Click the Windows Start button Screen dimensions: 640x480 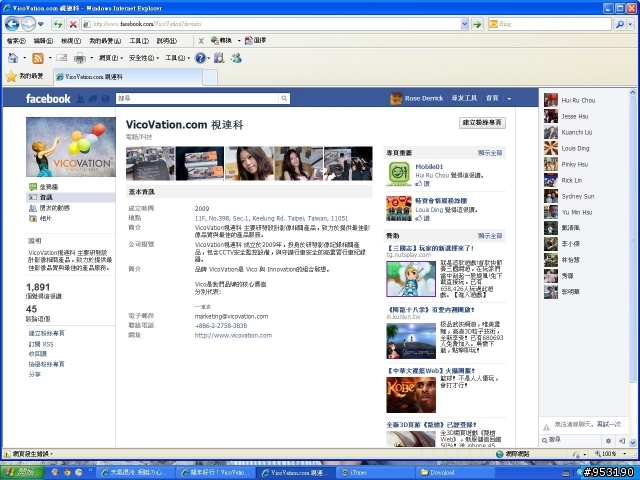(x=22, y=473)
